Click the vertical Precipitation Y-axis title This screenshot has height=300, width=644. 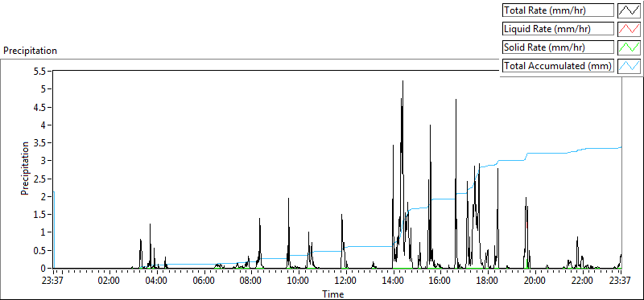click(x=25, y=168)
